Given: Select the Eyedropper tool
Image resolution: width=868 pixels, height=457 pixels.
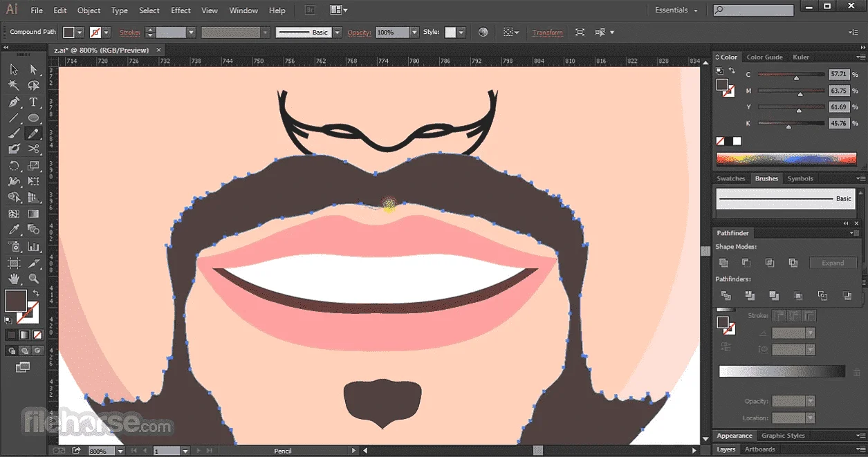Looking at the screenshot, I should click(14, 230).
